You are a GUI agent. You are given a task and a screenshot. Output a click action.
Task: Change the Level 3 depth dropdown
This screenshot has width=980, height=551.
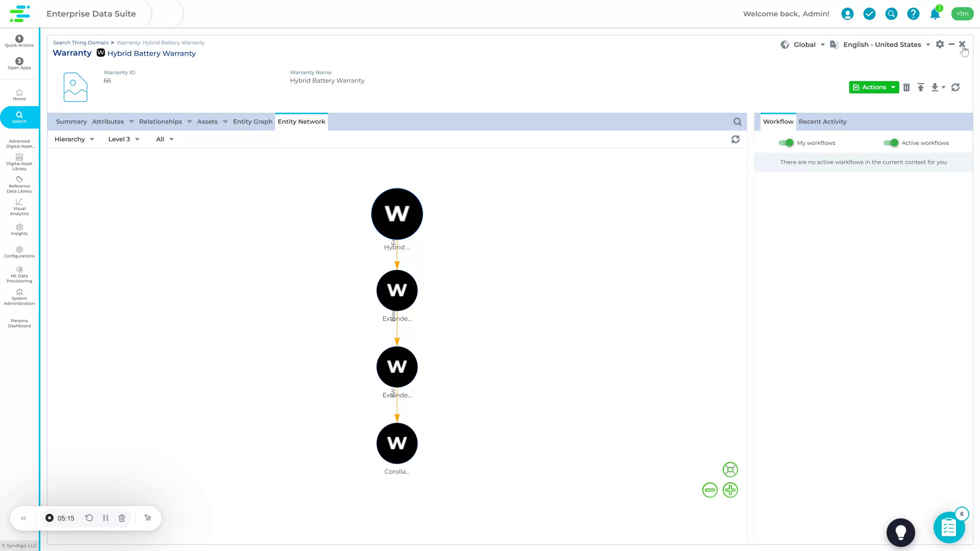tap(123, 139)
